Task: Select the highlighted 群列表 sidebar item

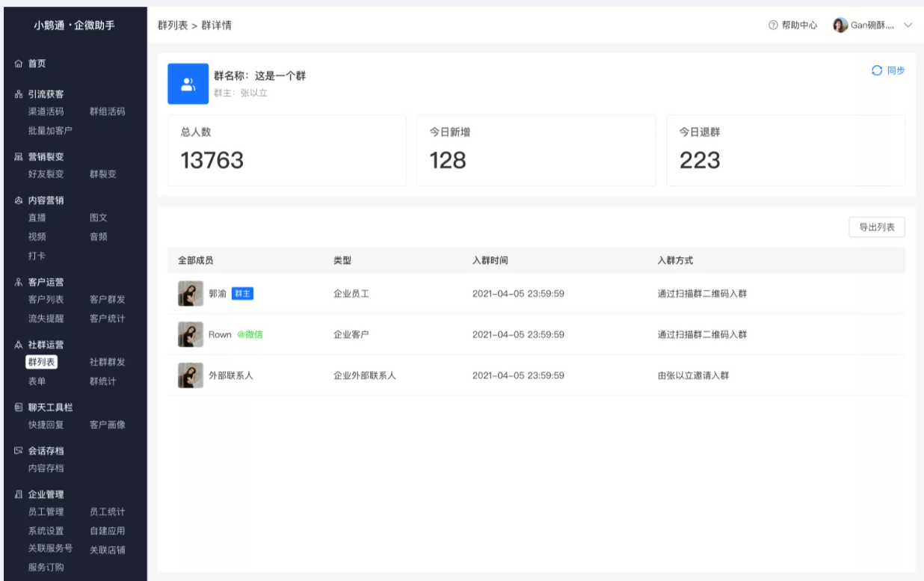Action: 42,363
